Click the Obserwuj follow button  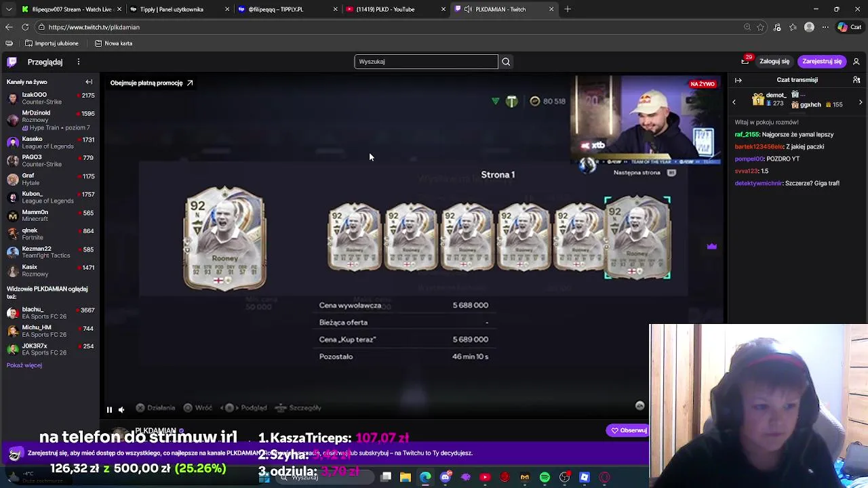coord(628,430)
